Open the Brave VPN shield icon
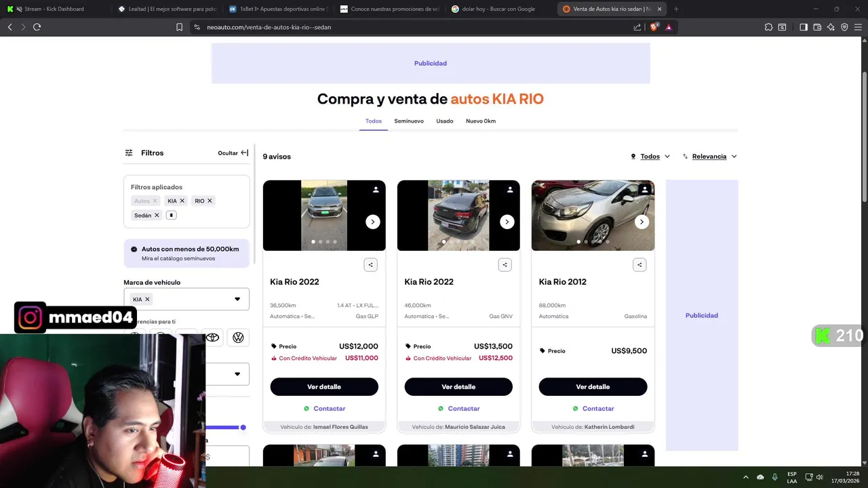Image resolution: width=868 pixels, height=488 pixels. tap(844, 27)
